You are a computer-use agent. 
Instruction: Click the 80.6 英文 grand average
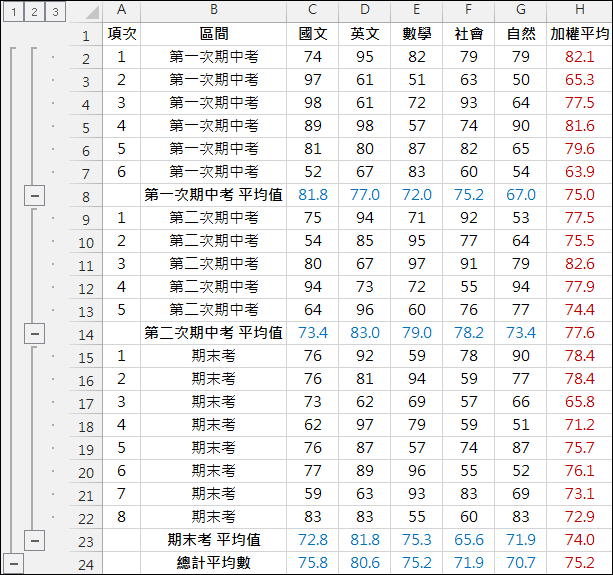coord(364,563)
